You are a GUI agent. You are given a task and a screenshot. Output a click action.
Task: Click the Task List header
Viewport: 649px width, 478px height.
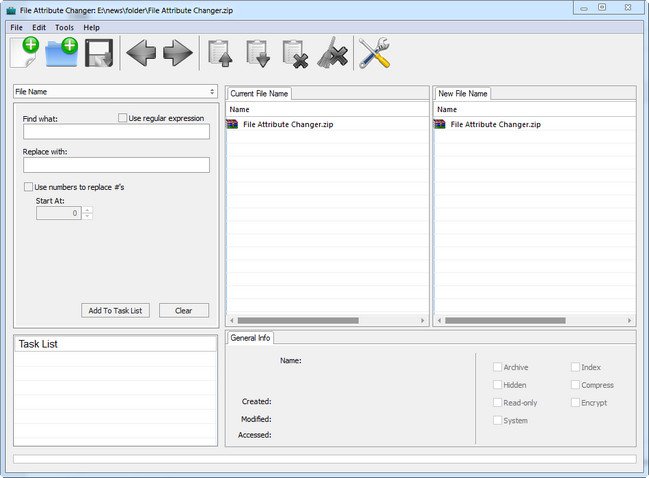click(x=115, y=344)
